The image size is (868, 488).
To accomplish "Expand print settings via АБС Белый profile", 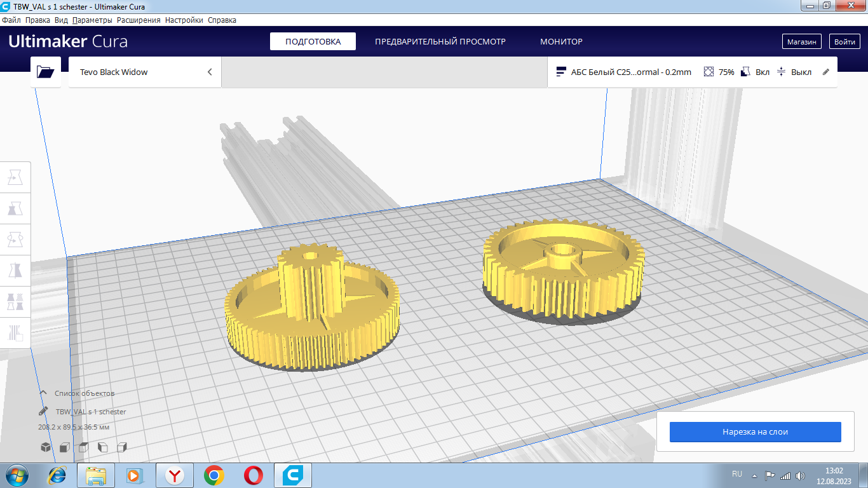I will click(631, 72).
